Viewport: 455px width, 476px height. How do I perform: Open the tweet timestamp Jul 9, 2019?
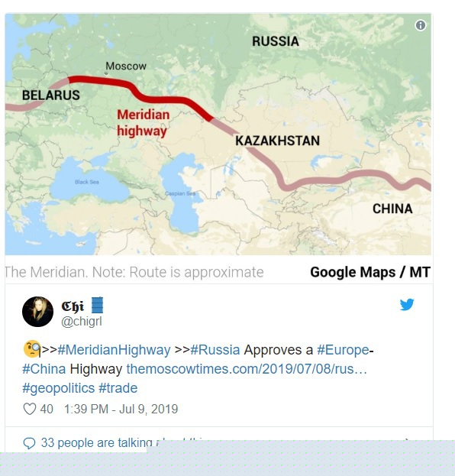(121, 409)
